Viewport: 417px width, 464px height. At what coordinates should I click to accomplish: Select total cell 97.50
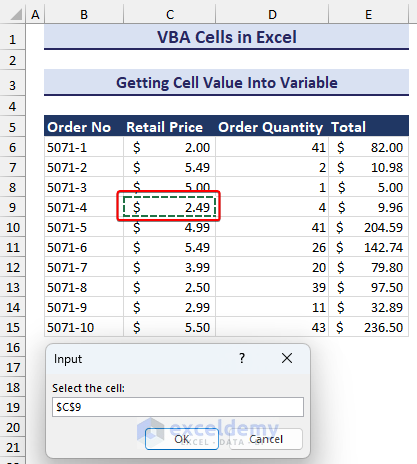pos(369,287)
